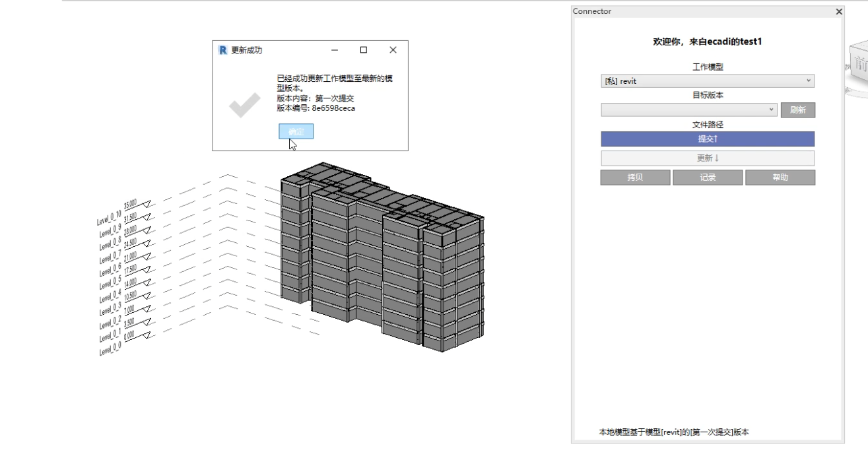This screenshot has height=462, width=868.
Task: Click the gray checkmark success icon
Action: pyautogui.click(x=244, y=106)
